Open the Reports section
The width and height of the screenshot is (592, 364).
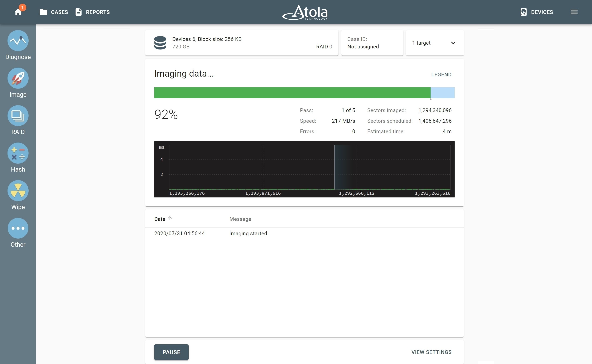pos(92,12)
